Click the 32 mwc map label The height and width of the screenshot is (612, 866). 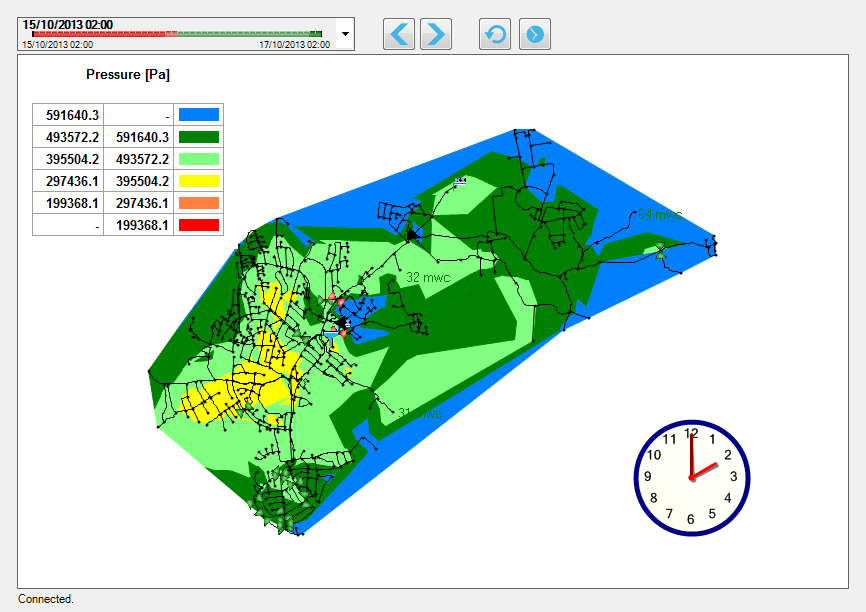[427, 277]
